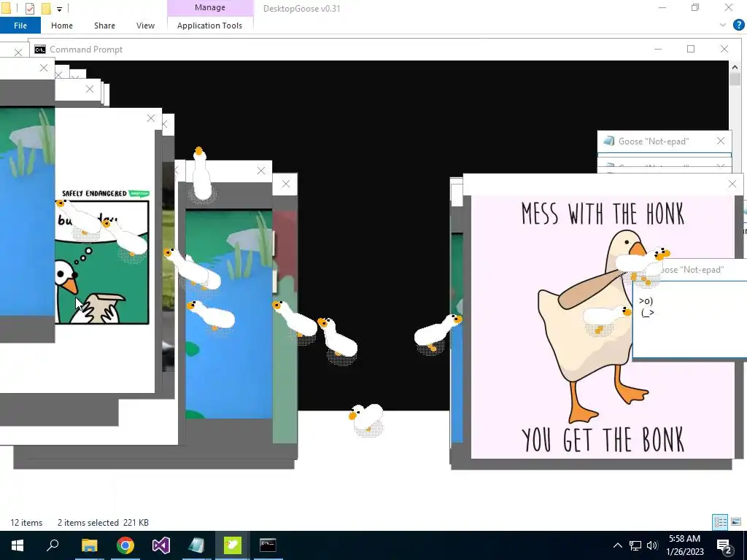Viewport: 747px width, 560px height.
Task: Click the Command Prompt scrollbar up arrow
Action: pyautogui.click(x=735, y=68)
